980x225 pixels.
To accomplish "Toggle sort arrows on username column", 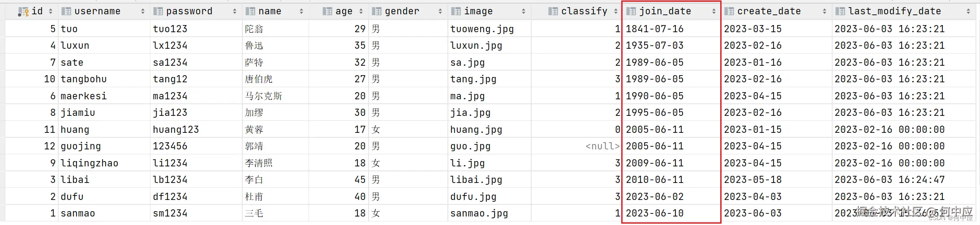I will [x=142, y=12].
